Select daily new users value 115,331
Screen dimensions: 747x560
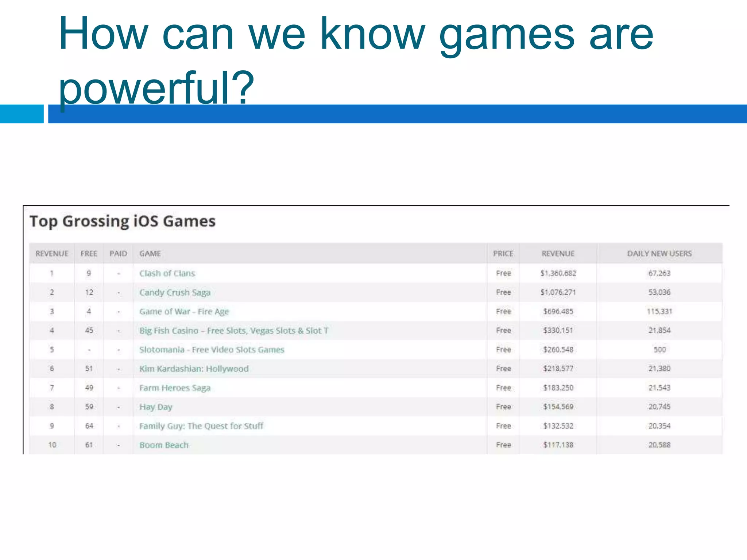tap(659, 311)
